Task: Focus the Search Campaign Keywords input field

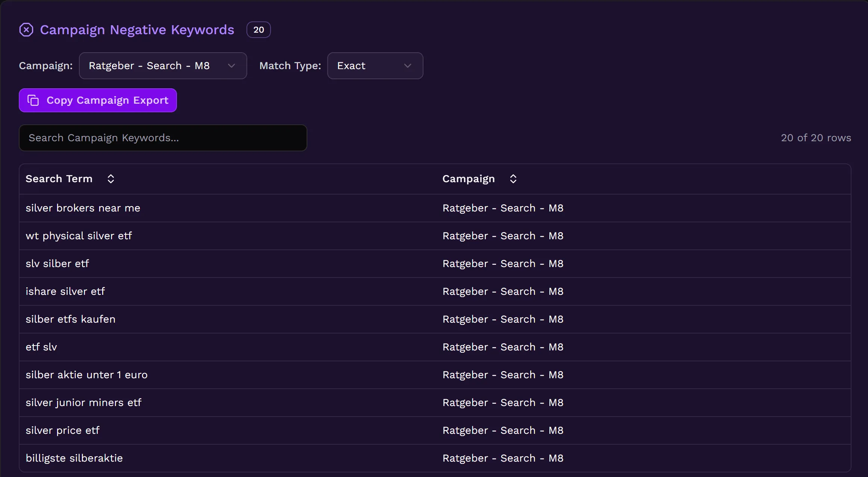Action: coord(163,138)
